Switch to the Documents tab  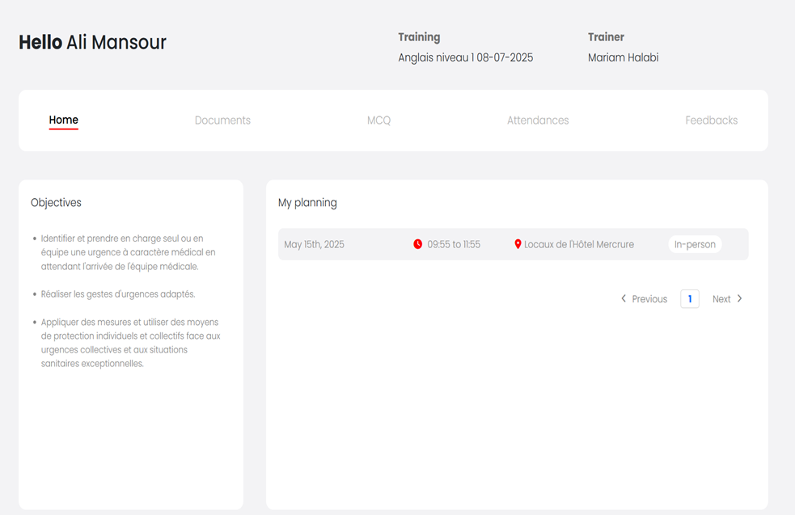click(x=222, y=120)
